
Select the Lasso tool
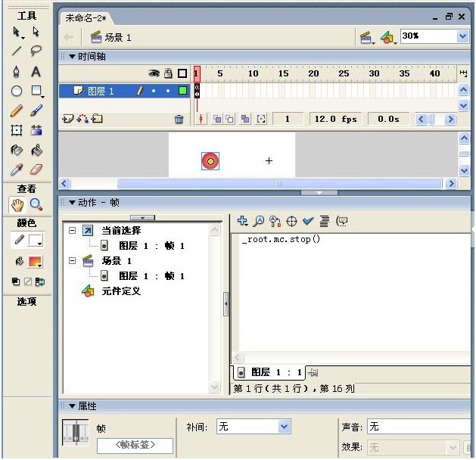coord(36,51)
